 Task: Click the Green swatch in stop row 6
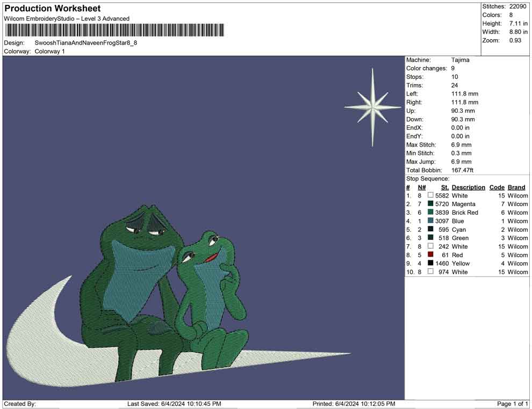pyautogui.click(x=430, y=238)
